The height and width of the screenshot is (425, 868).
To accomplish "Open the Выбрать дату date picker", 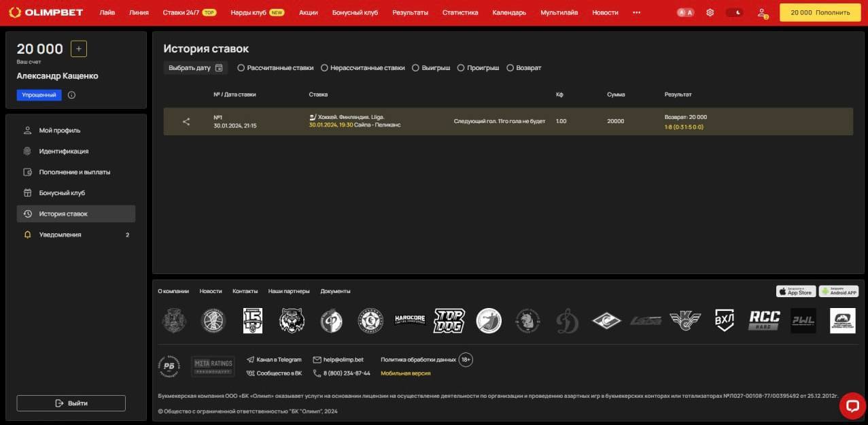I will tap(196, 68).
